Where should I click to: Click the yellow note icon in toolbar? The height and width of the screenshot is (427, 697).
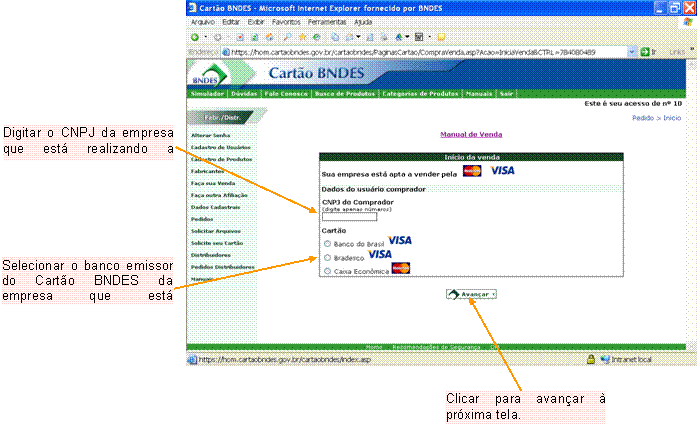click(x=441, y=37)
